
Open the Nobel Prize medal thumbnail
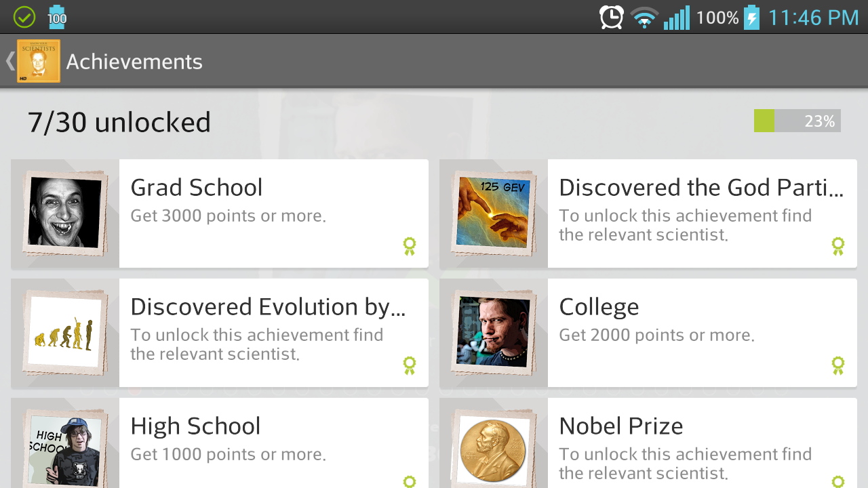coord(494,449)
